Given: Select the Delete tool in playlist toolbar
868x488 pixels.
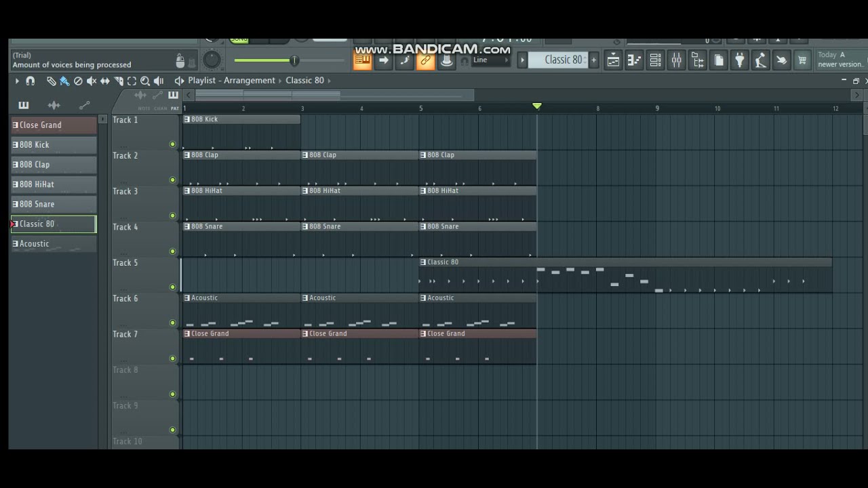Looking at the screenshot, I should [78, 81].
